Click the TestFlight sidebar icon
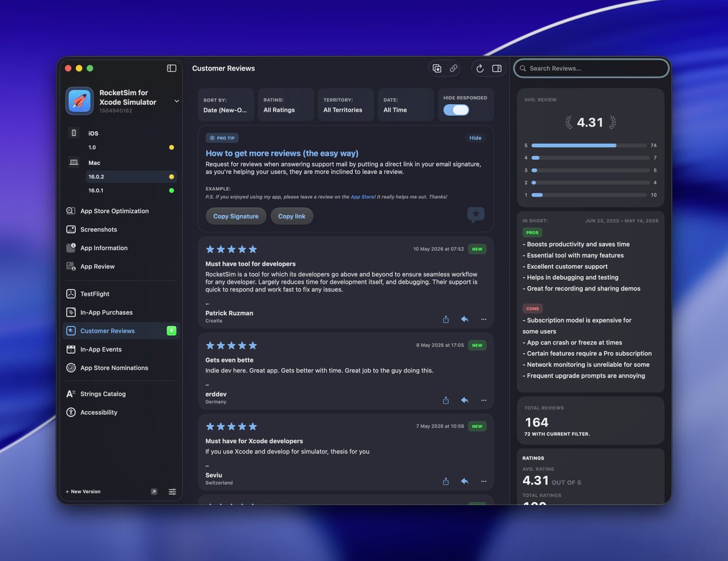 point(71,294)
